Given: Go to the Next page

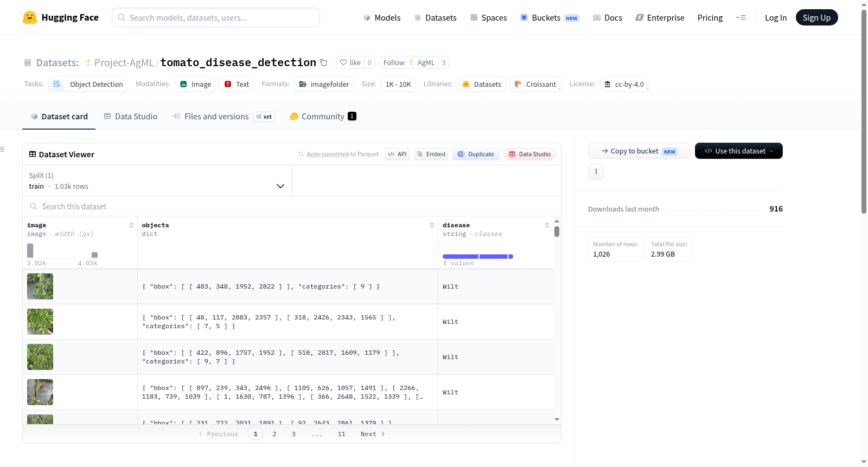Looking at the screenshot, I should click(x=373, y=434).
